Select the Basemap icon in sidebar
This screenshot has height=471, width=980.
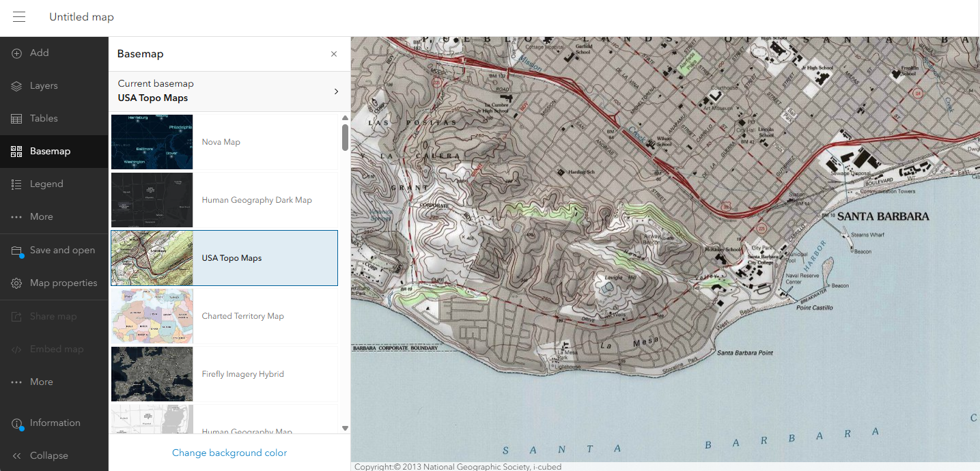tap(17, 152)
